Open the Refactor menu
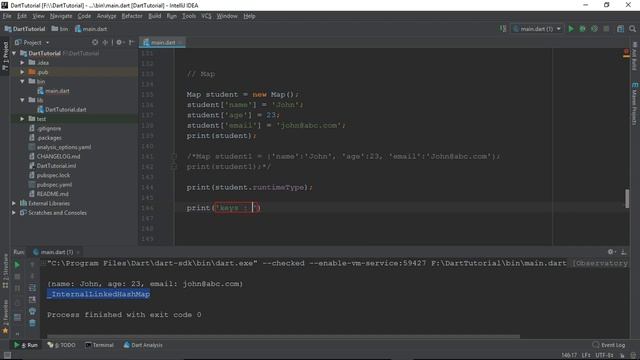The height and width of the screenshot is (360, 640). pyautogui.click(x=132, y=16)
